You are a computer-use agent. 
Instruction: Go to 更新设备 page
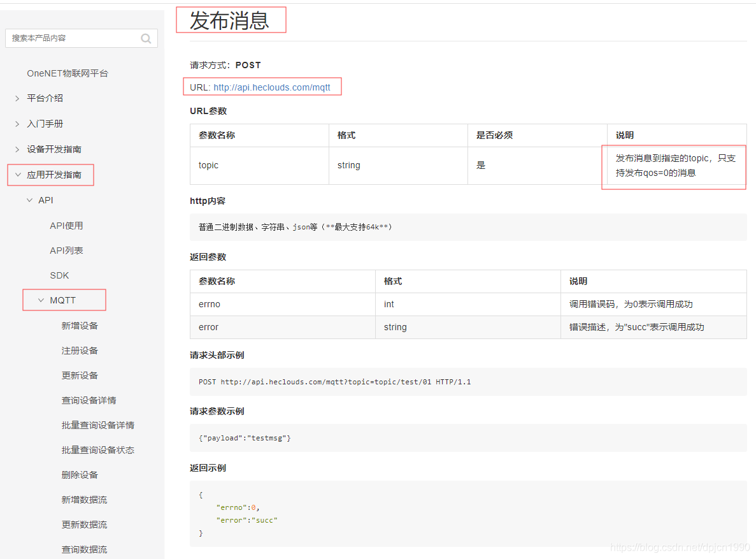pos(80,375)
